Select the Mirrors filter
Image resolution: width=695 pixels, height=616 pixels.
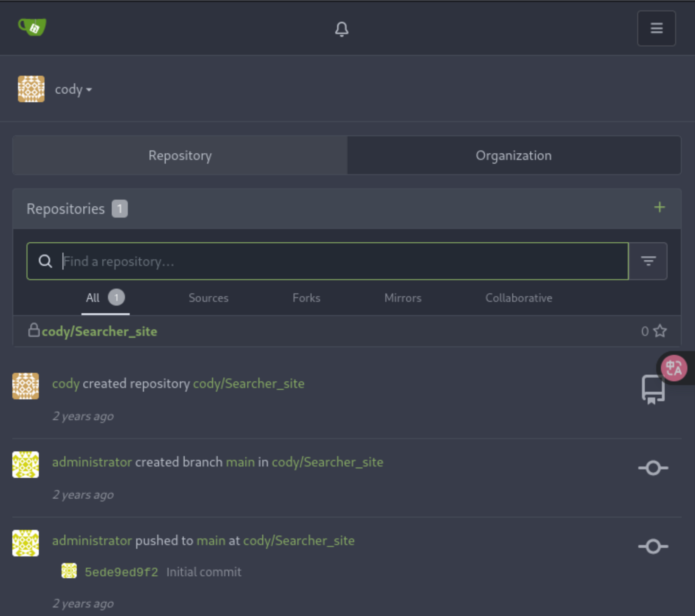click(403, 298)
